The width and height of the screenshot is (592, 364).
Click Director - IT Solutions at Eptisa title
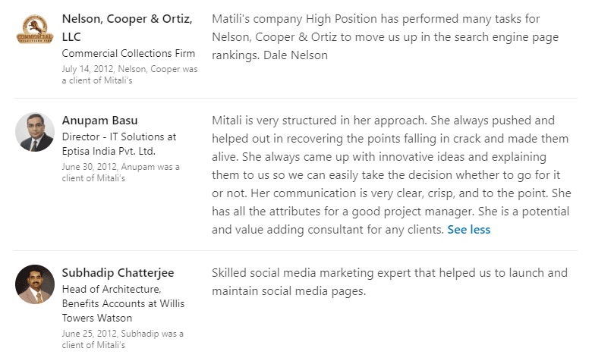[119, 144]
